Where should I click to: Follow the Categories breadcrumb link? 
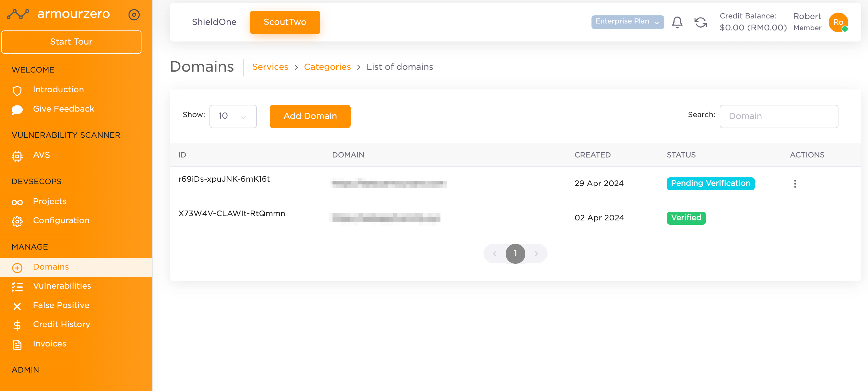327,67
